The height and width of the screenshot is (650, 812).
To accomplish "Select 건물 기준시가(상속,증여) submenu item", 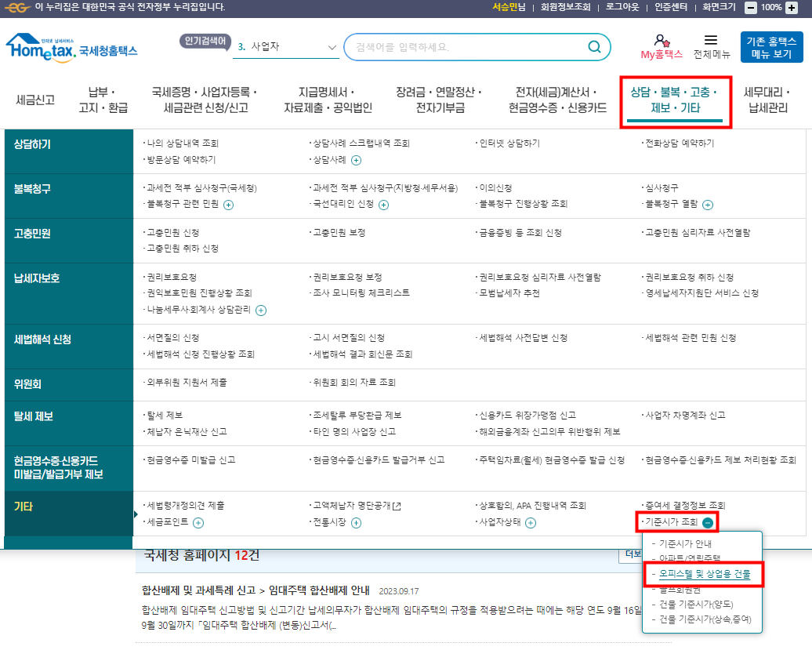I will coord(705,619).
